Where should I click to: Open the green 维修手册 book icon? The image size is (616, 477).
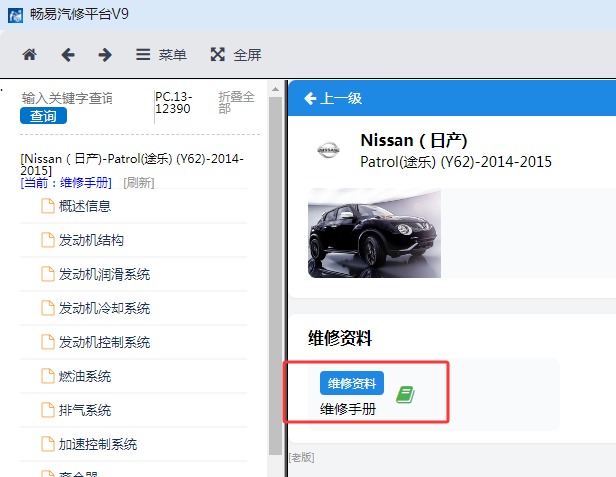(x=405, y=395)
